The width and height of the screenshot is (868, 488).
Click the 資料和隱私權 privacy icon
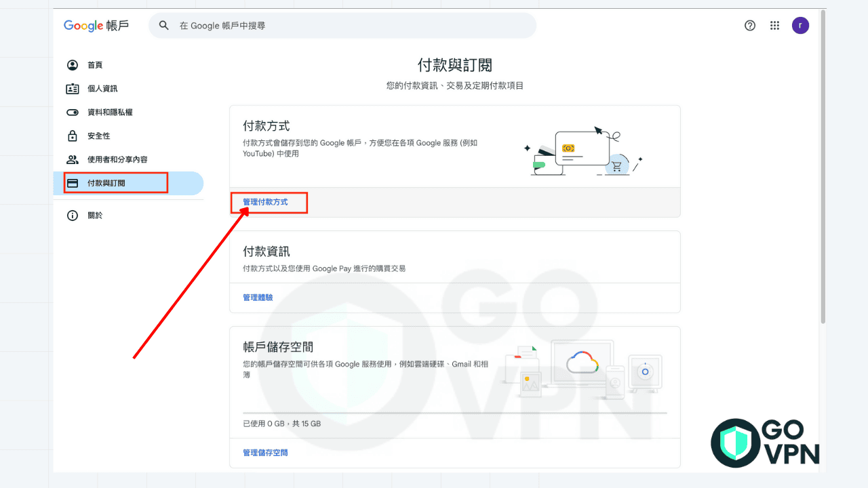(73, 112)
